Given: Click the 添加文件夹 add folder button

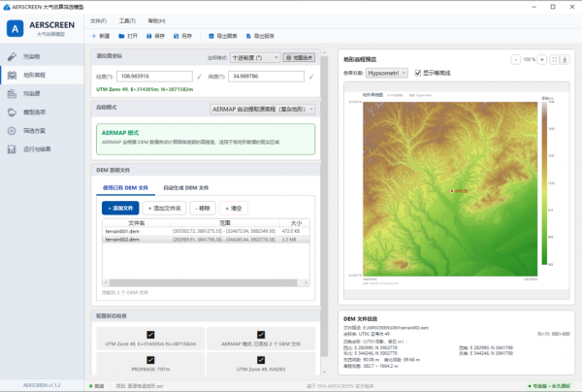Looking at the screenshot, I should tap(165, 208).
